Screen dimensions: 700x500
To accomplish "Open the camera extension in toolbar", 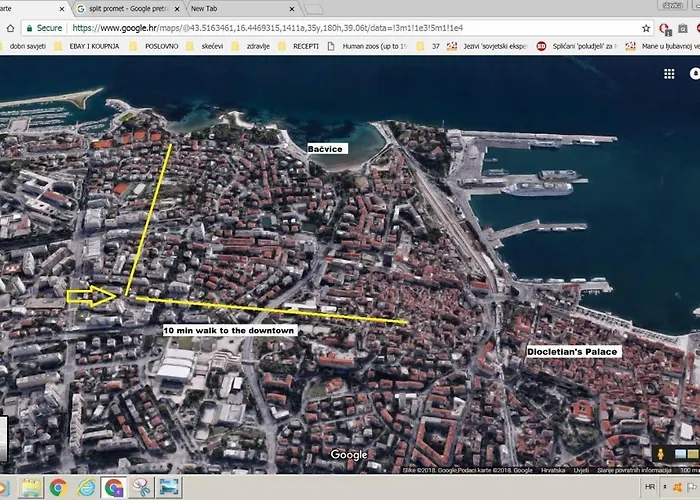I will coord(683,28).
